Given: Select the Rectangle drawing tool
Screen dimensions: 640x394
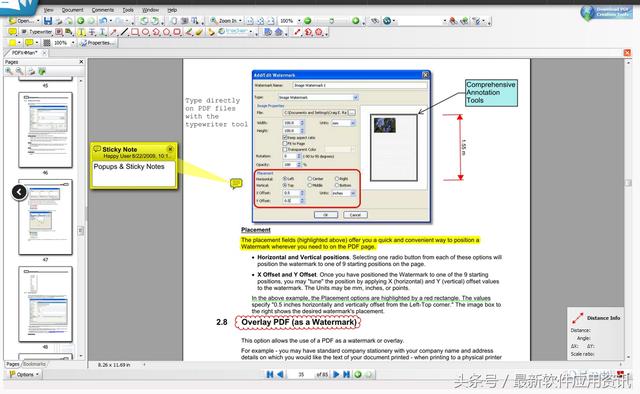Looking at the screenshot, I should tap(135, 32).
